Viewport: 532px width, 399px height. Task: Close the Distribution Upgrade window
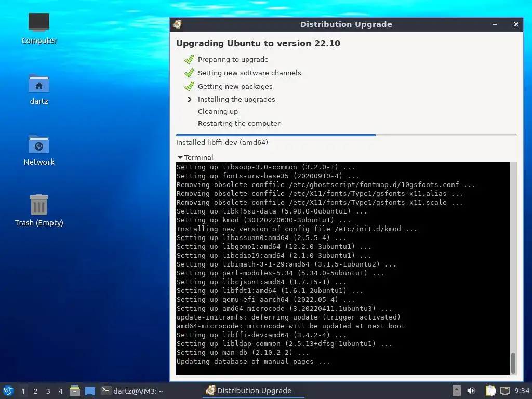[516, 24]
